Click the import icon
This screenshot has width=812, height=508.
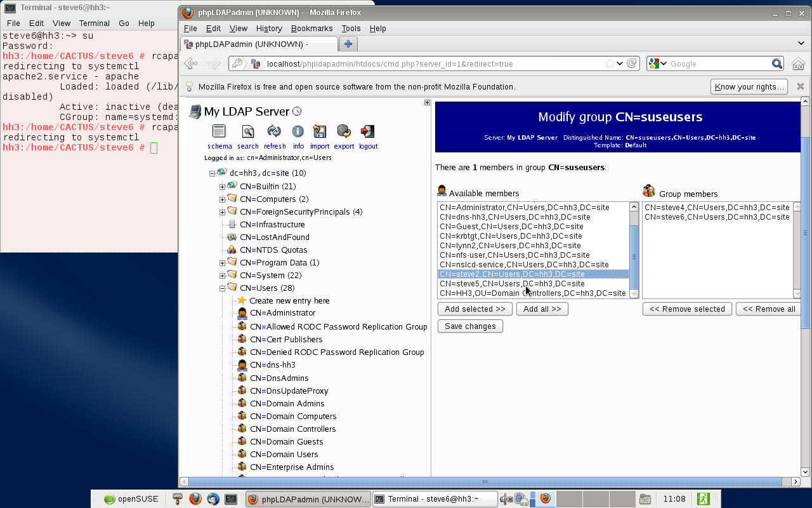tap(320, 131)
